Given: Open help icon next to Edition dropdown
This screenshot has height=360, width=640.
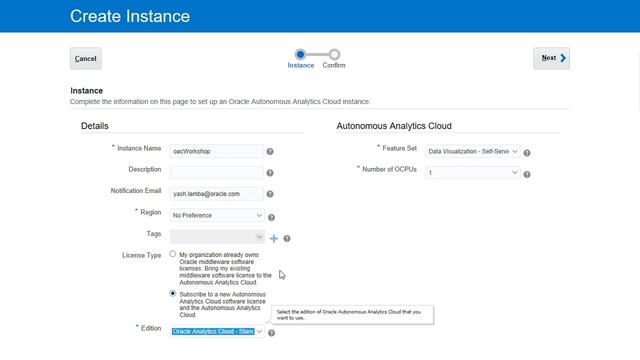Looking at the screenshot, I should pos(271,333).
